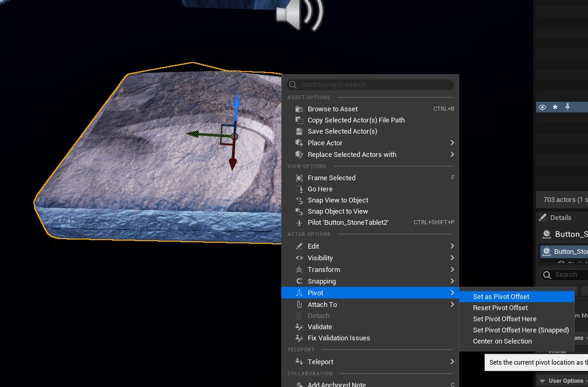Viewport: 588px width, 387px height.
Task: Choose Set Pivot Offset Here (Snapped)
Action: pyautogui.click(x=516, y=330)
